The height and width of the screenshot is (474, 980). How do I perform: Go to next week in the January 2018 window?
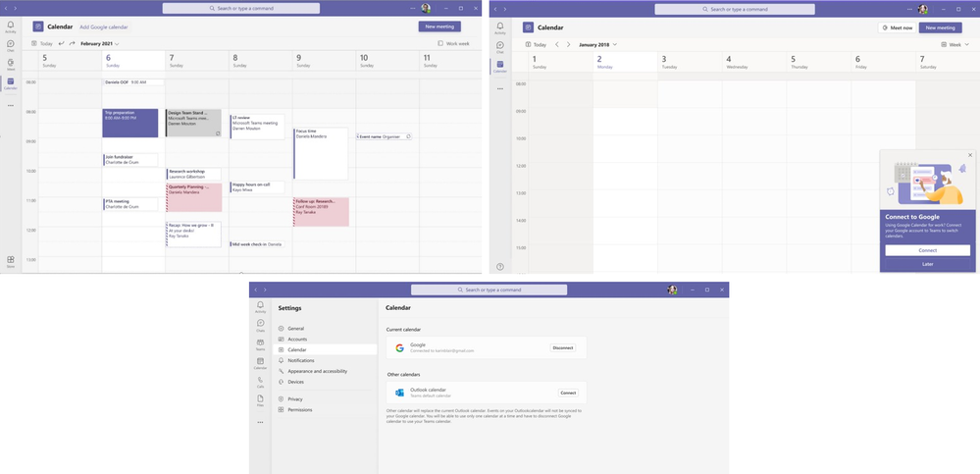[x=568, y=44]
